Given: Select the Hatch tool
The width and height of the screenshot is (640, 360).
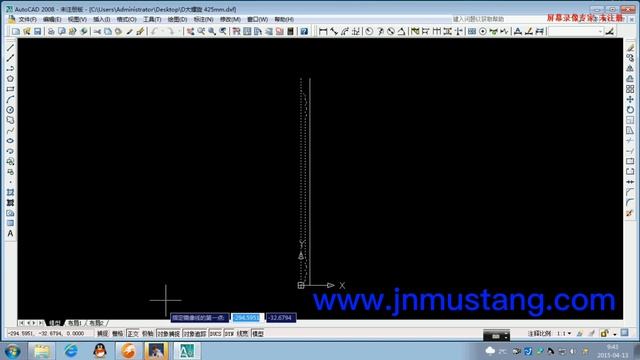Looking at the screenshot, I should coord(10,192).
